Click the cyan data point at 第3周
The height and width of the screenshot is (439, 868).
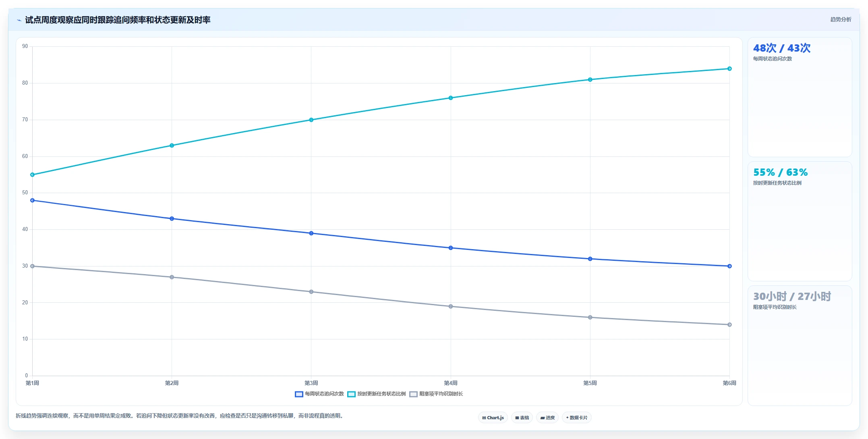[x=311, y=120]
